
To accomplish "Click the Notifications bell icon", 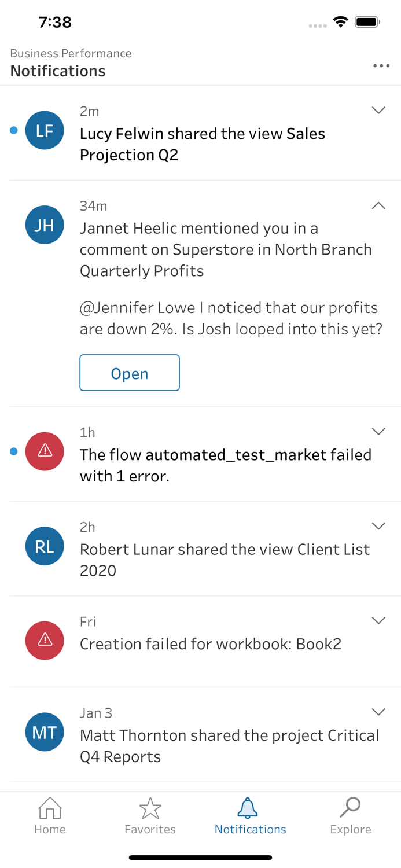I will pyautogui.click(x=250, y=808).
